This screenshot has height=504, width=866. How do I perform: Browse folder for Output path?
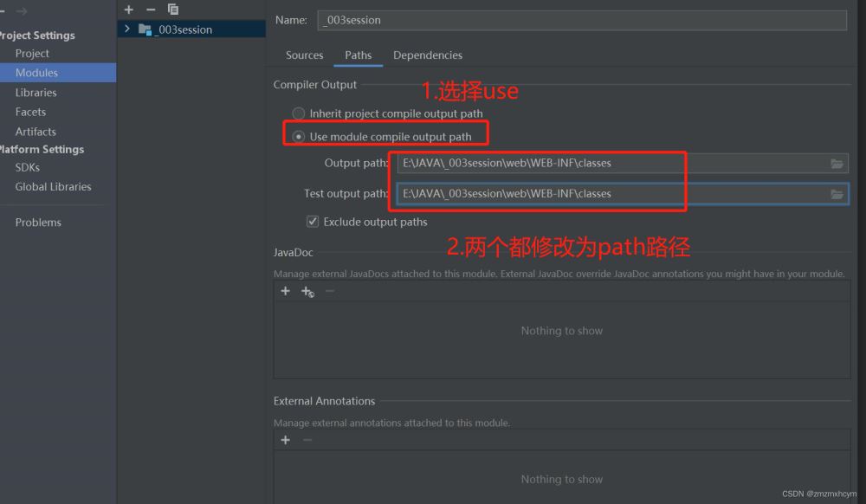(837, 164)
